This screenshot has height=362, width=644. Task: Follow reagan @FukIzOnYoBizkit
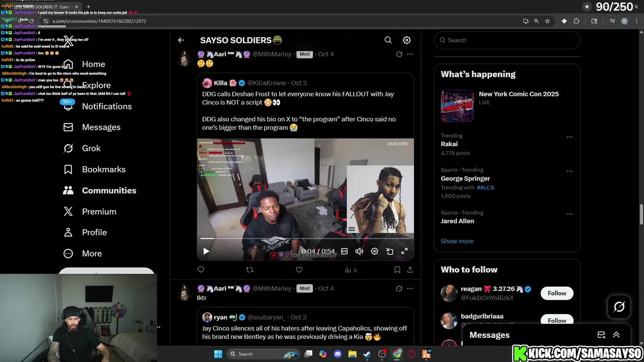coord(556,293)
